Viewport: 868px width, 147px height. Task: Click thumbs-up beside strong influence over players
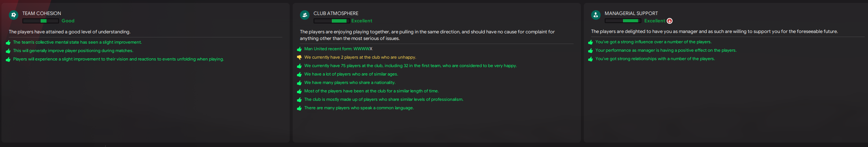(590, 42)
